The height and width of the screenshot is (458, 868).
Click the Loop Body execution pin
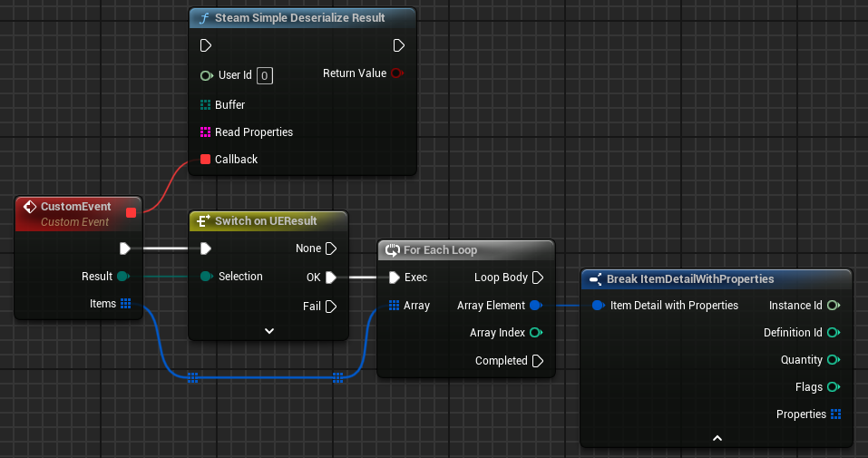[x=537, y=278]
